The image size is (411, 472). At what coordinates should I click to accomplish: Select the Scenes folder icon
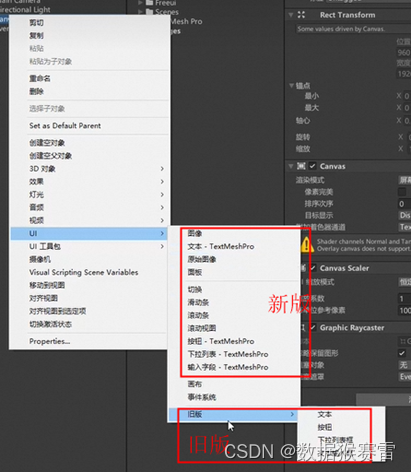149,12
